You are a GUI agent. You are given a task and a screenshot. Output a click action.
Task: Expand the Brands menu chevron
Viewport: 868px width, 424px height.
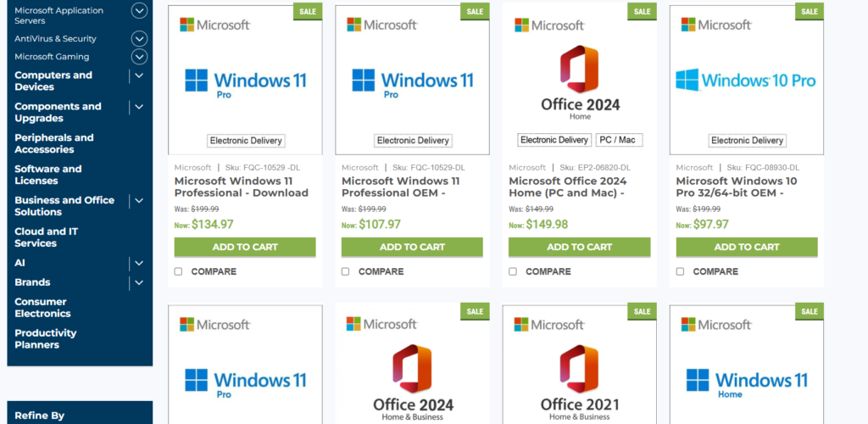click(139, 283)
